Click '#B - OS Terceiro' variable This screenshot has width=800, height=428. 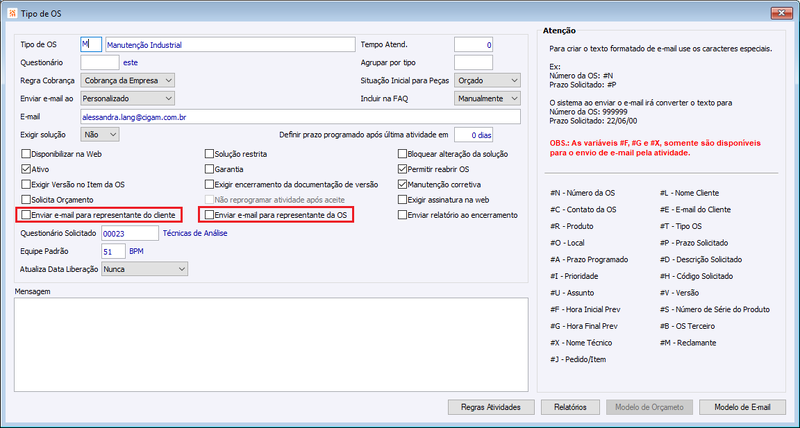tap(687, 326)
